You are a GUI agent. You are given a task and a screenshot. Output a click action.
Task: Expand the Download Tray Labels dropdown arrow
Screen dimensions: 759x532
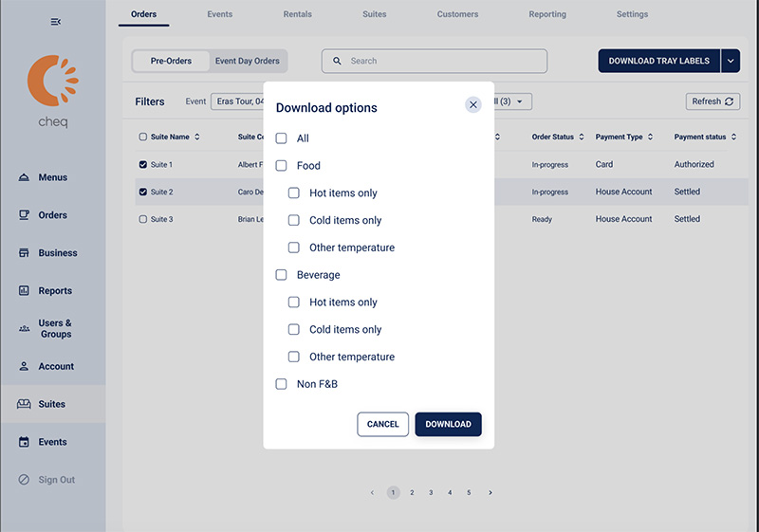pyautogui.click(x=731, y=61)
